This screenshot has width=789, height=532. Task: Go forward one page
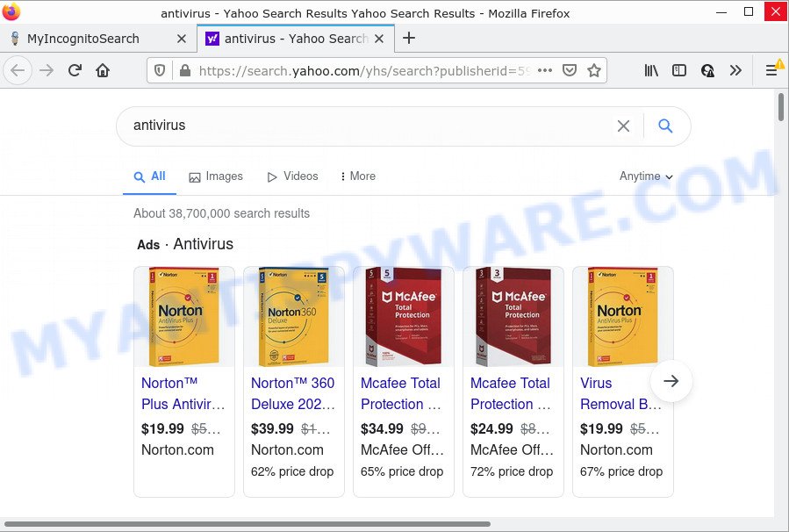(x=47, y=70)
